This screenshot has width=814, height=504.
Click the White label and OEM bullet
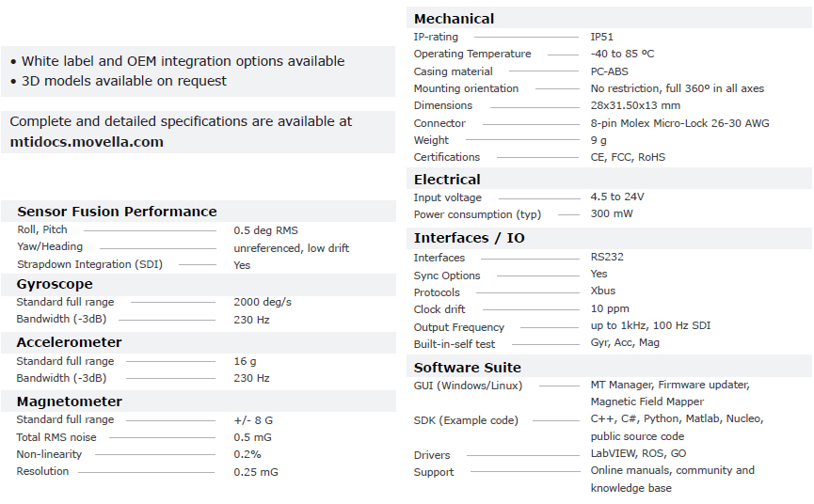(x=183, y=61)
